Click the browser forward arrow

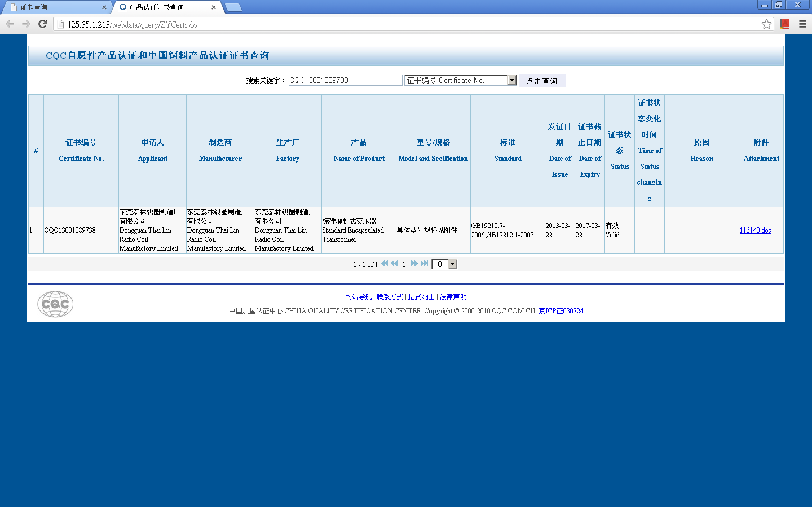tap(26, 24)
